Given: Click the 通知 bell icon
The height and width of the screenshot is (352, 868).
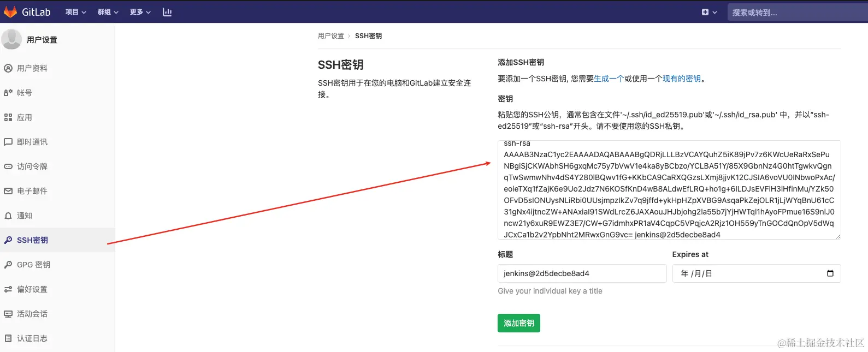Looking at the screenshot, I should tap(8, 216).
